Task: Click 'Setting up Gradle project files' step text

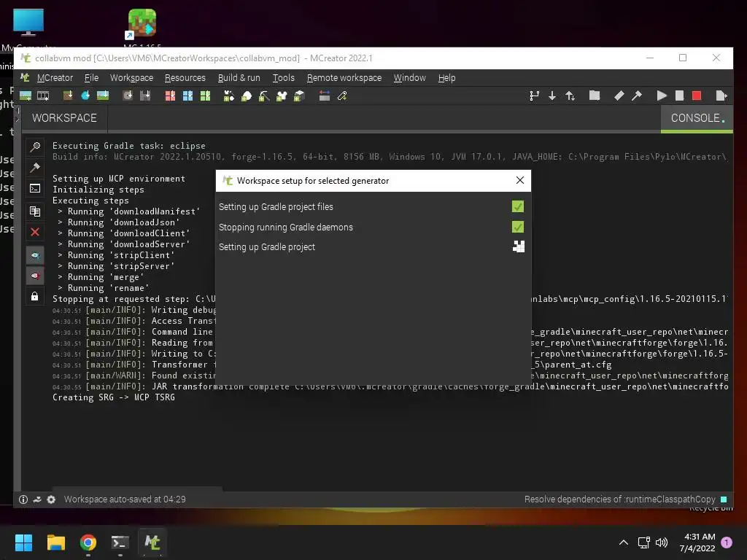Action: (x=276, y=206)
